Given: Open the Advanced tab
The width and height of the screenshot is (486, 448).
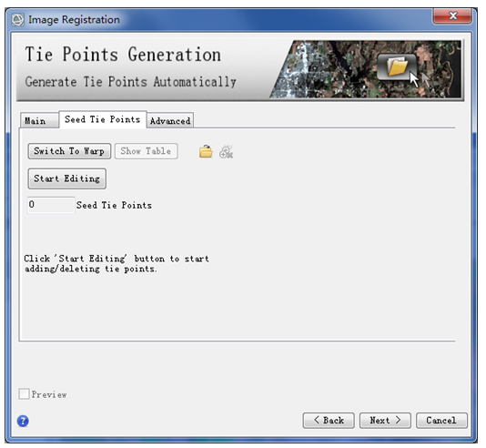Looking at the screenshot, I should tap(170, 120).
